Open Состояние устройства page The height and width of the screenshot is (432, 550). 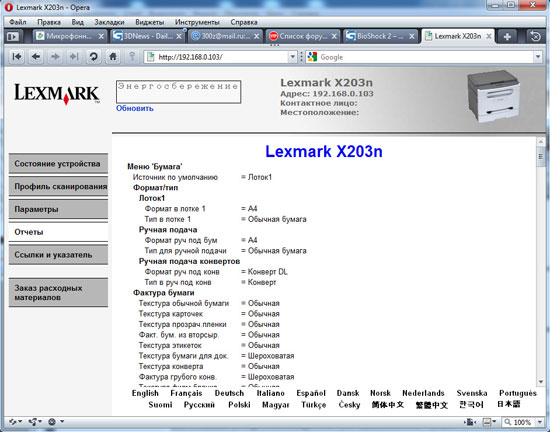pos(58,163)
